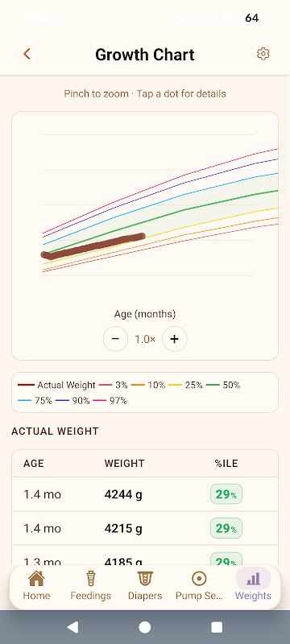This screenshot has height=644, width=290.
Task: Tap the brown actual weight line endpoint
Action: point(142,236)
